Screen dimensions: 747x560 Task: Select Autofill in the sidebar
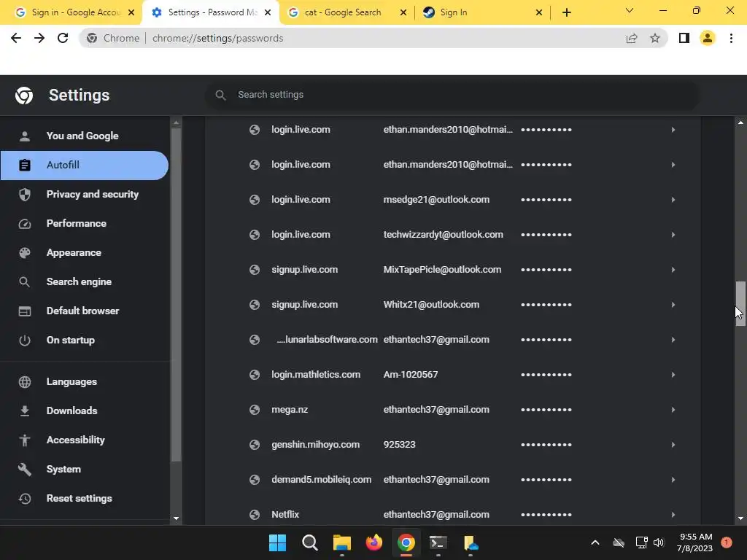pyautogui.click(x=85, y=166)
